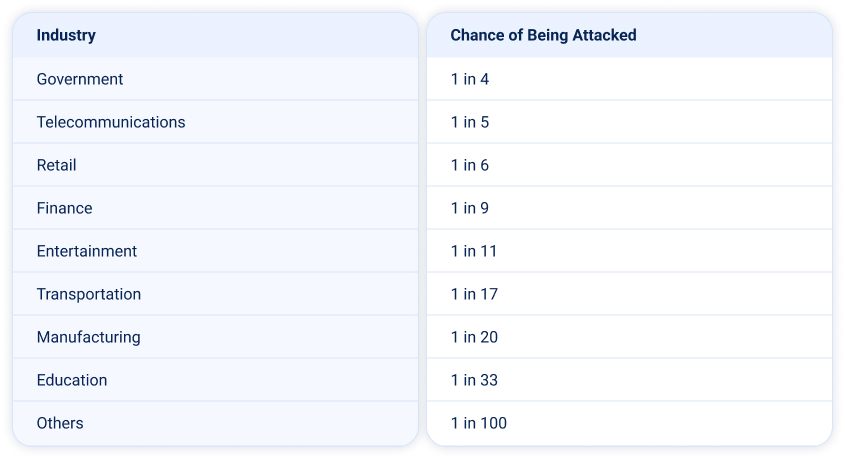Click the Industry column header
The image size is (845, 459).
(66, 35)
